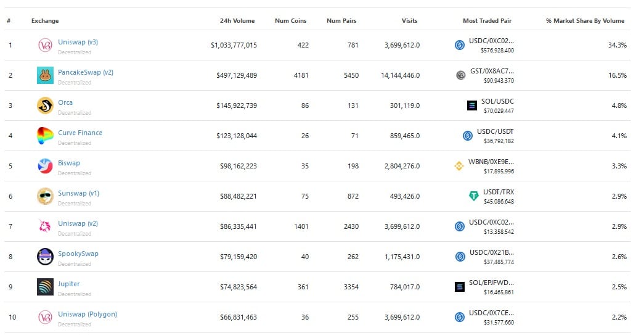Select the USDC/USDT pair text

click(x=495, y=131)
